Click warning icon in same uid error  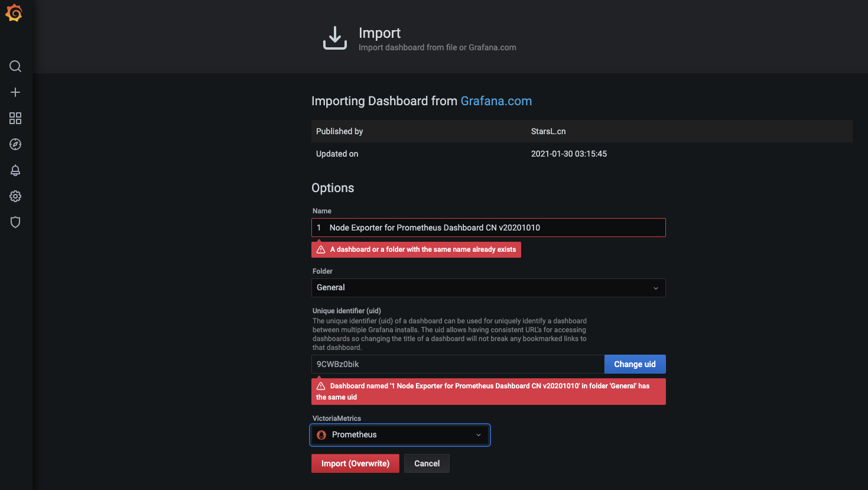[x=321, y=386]
